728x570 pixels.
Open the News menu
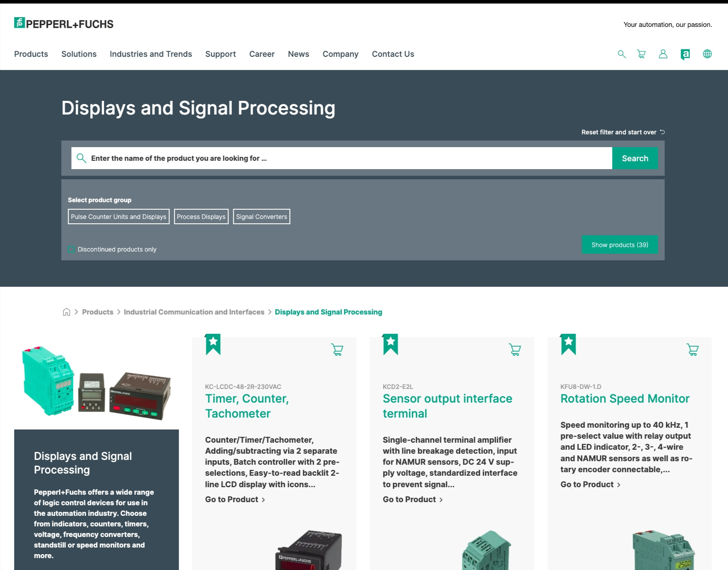pyautogui.click(x=299, y=54)
